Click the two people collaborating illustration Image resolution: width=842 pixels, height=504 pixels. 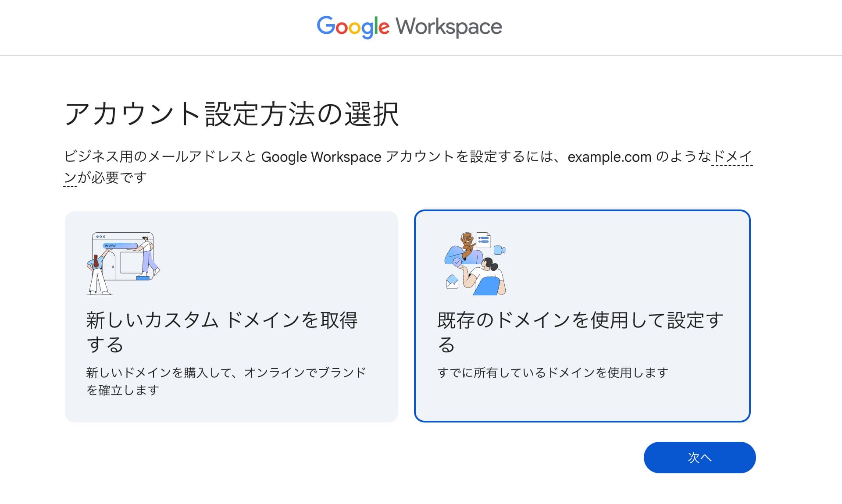[475, 263]
